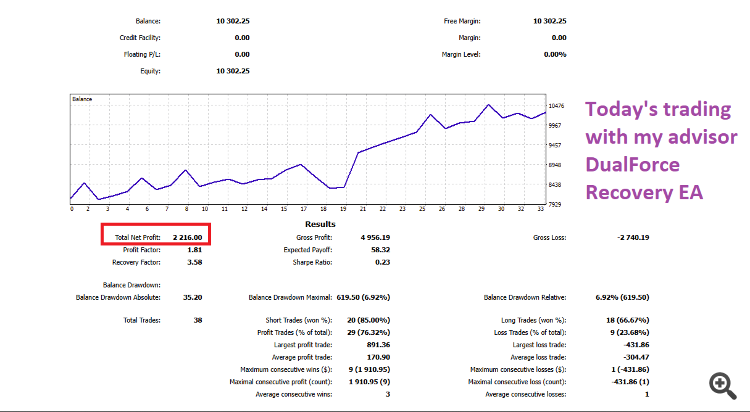
Task: Click Short Trades value 20 (85.00%)
Action: tap(368, 320)
